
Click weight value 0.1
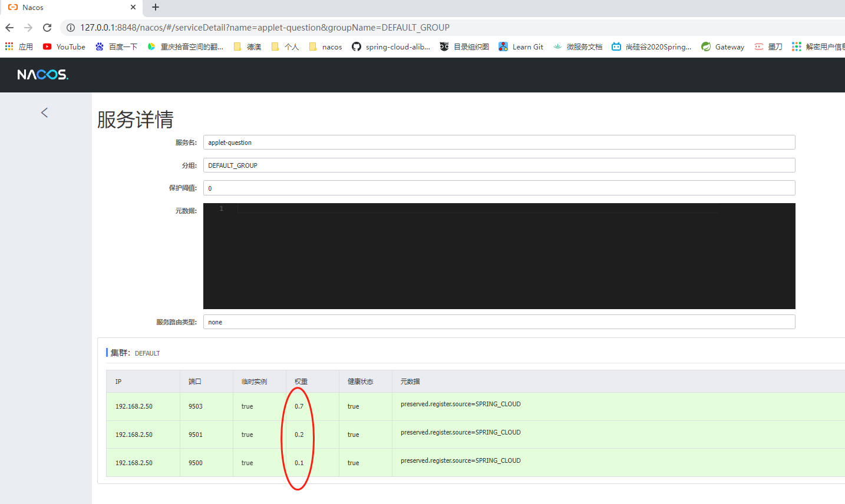pos(299,463)
